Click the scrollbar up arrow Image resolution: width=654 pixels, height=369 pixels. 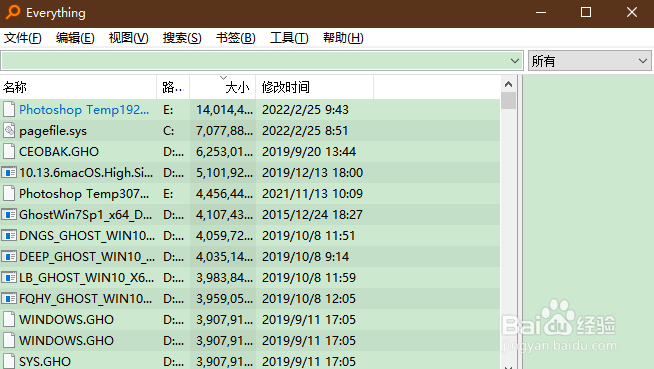click(508, 84)
